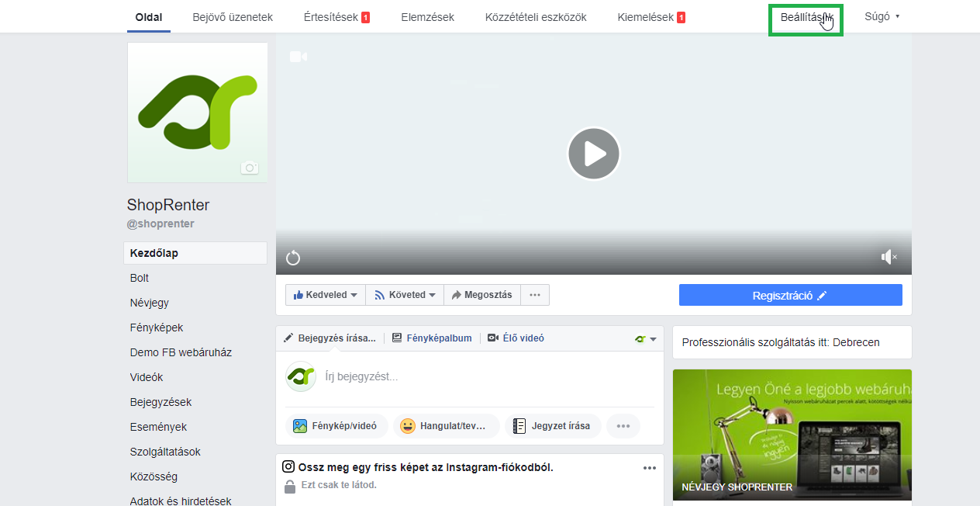Open more post options beside Jegyzet írása

(623, 426)
